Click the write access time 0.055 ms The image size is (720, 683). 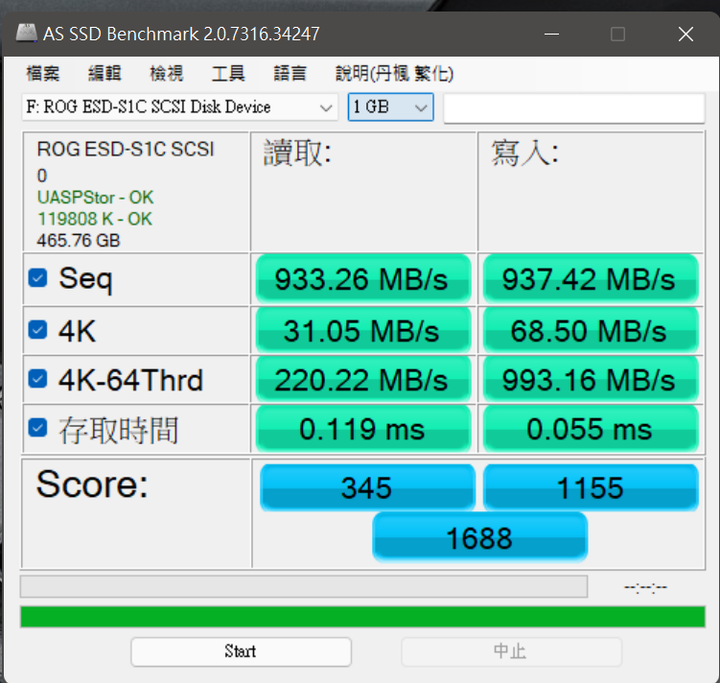(591, 429)
